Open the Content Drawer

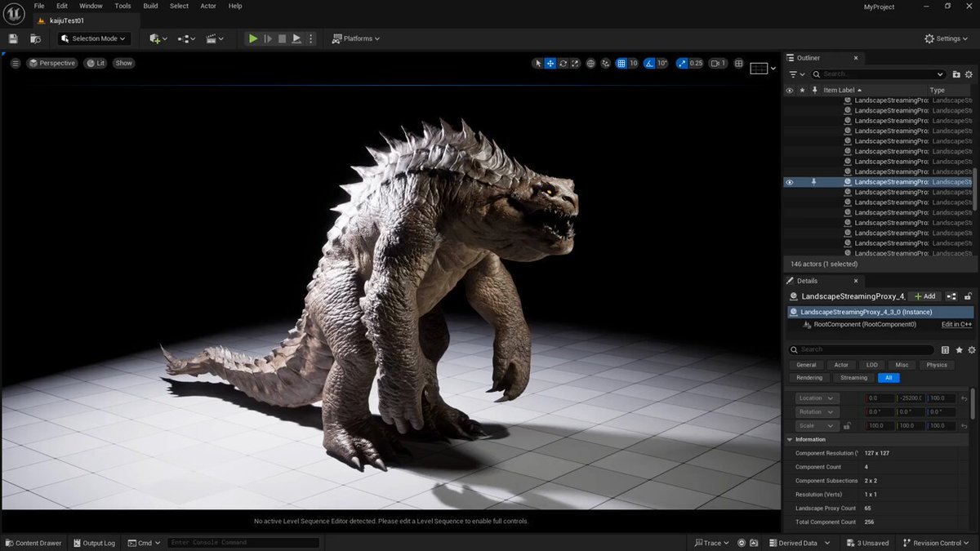[x=33, y=543]
